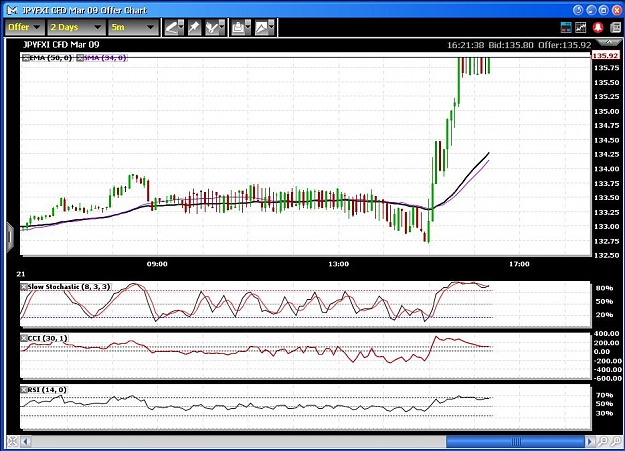Viewport: 625px width, 451px height.
Task: Click the chart style icon
Action: (x=261, y=28)
